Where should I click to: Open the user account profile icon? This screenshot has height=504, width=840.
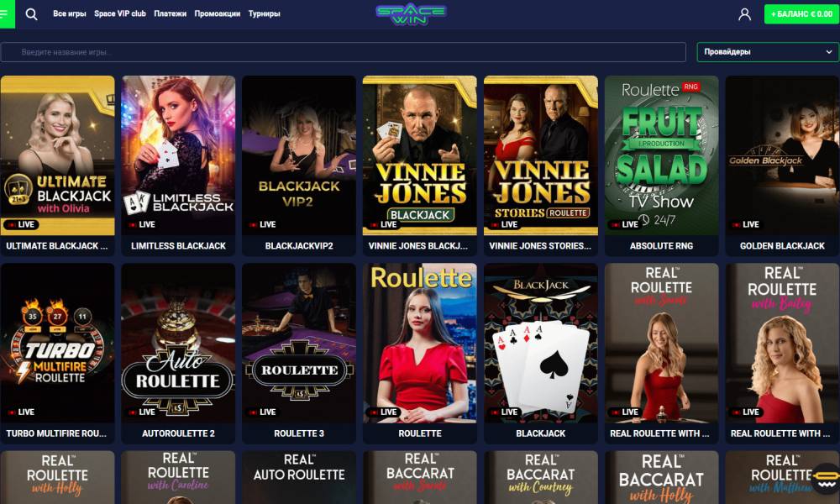point(744,14)
